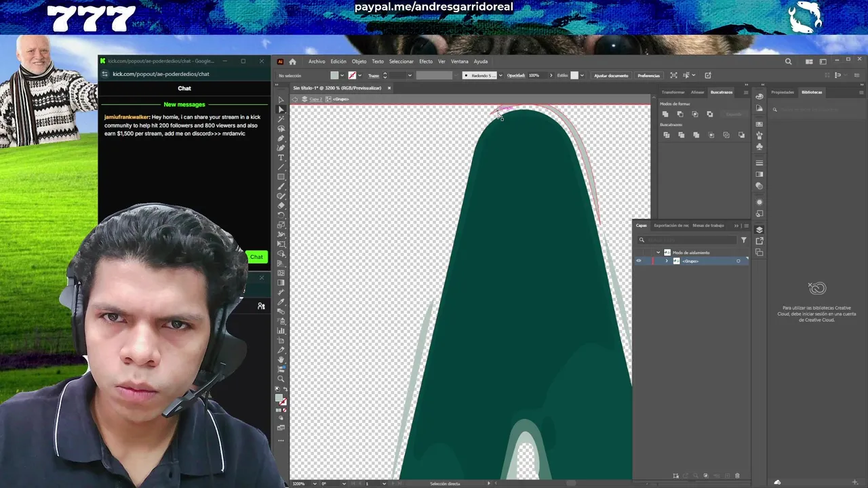Click the fill color swatch in toolbar
The height and width of the screenshot is (488, 868).
[279, 399]
